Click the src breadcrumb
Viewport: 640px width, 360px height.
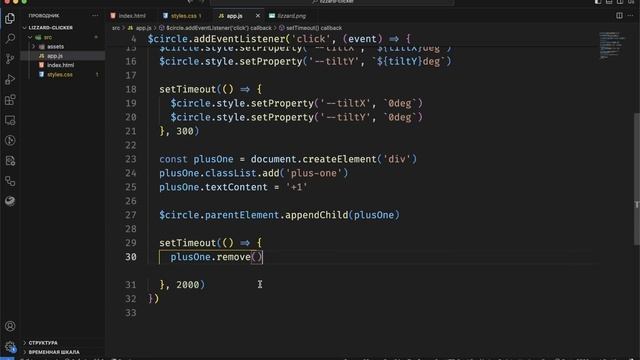[116, 28]
